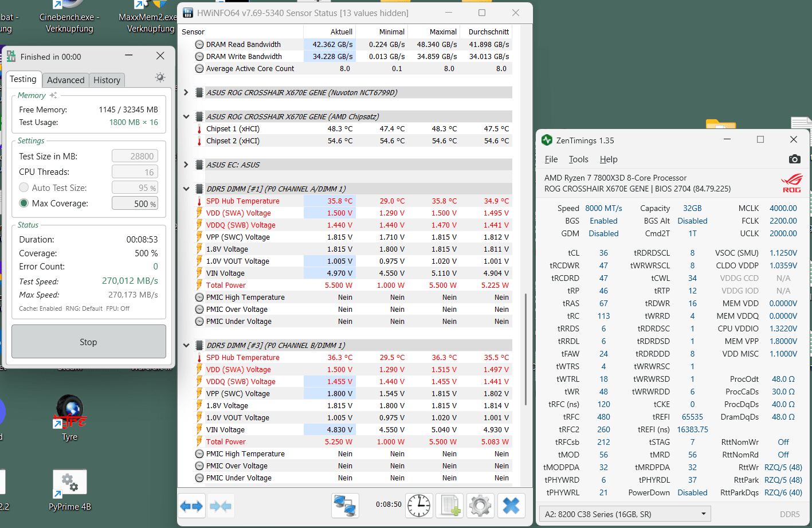The image size is (812, 528).
Task: Open the File menu in ZenTimings
Action: pyautogui.click(x=551, y=159)
